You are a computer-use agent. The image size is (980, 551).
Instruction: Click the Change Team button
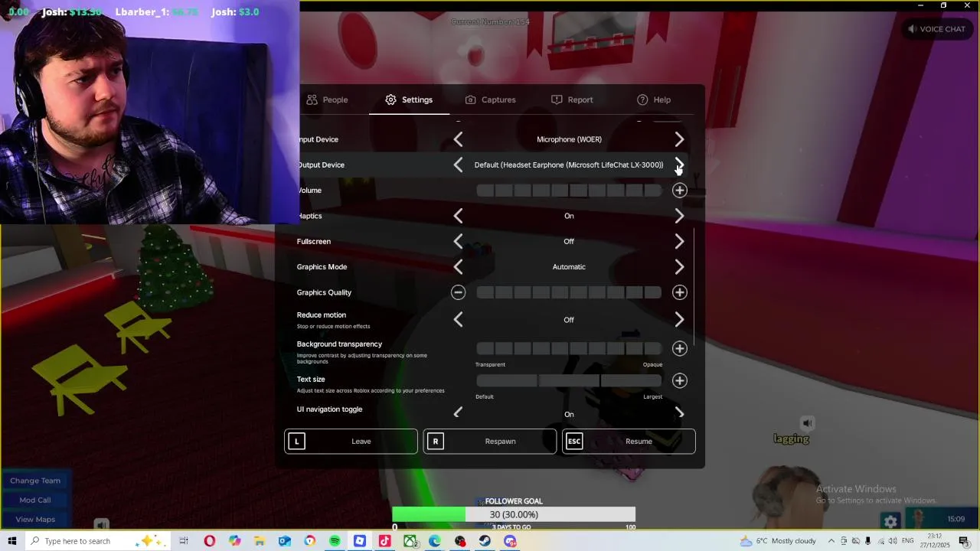pyautogui.click(x=35, y=481)
